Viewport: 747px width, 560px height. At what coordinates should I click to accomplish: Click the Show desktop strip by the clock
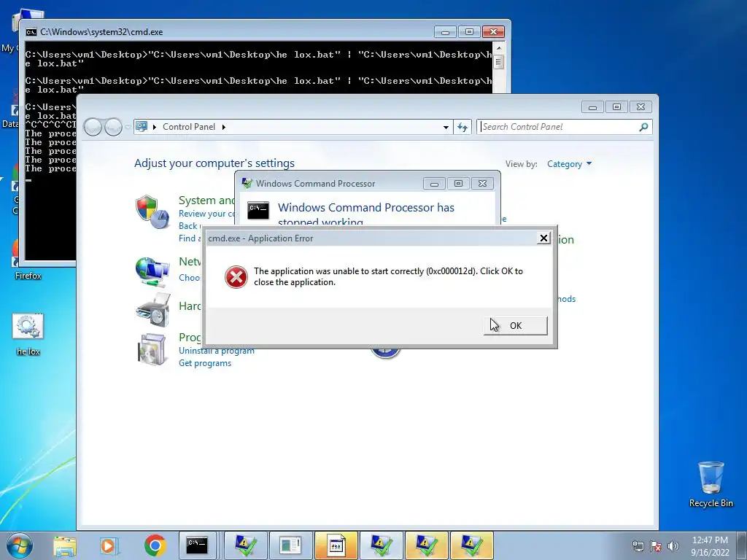pos(742,546)
